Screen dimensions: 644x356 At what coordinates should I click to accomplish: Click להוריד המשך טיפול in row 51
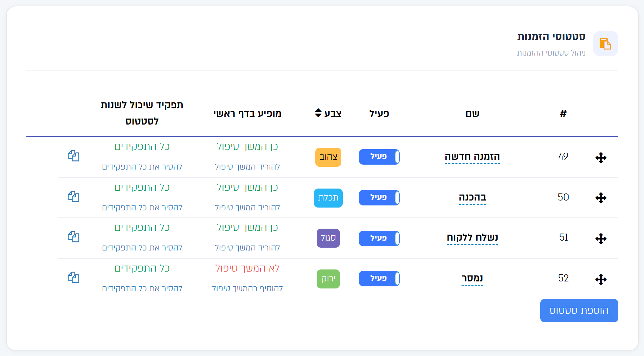(247, 248)
